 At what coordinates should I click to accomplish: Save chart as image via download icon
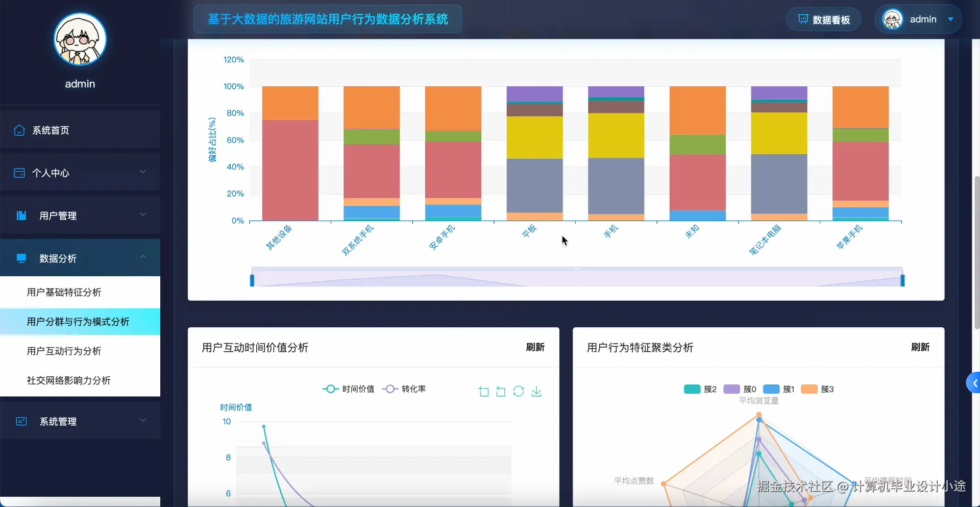(x=536, y=392)
